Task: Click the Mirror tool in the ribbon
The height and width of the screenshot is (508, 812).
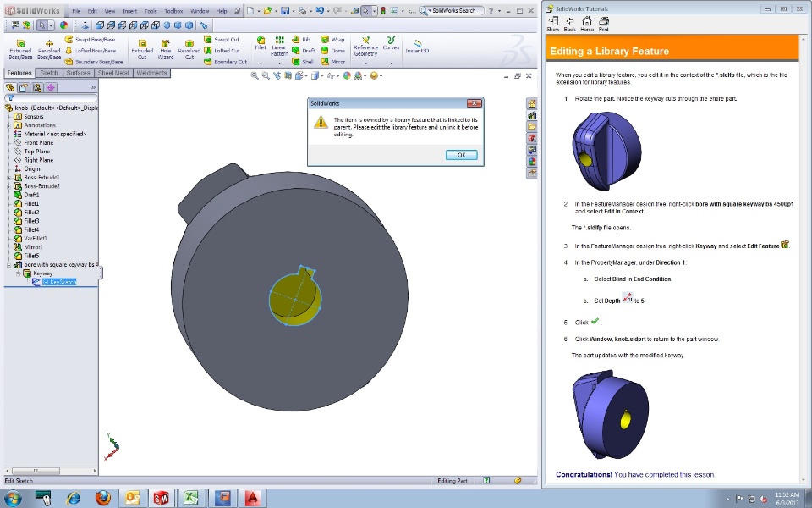Action: [332, 62]
